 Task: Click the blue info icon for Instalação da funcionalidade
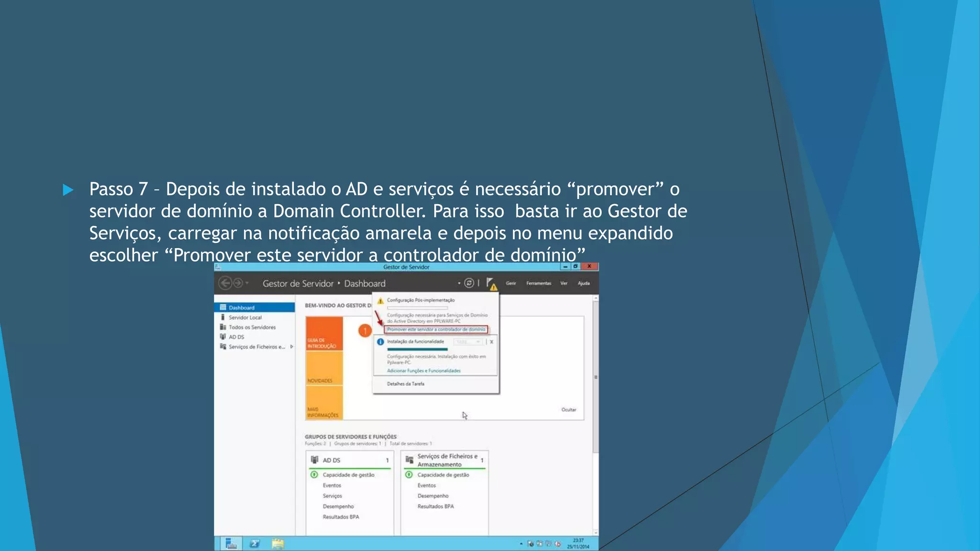coord(380,342)
